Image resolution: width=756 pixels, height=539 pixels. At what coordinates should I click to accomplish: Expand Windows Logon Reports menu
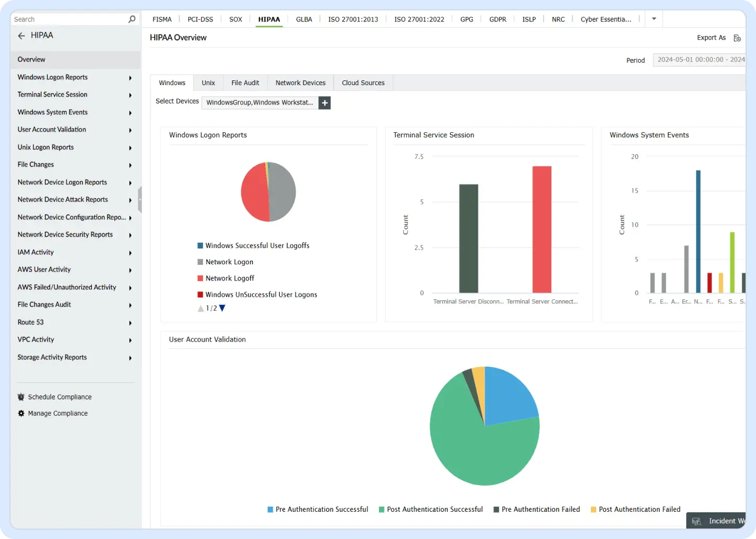130,78
